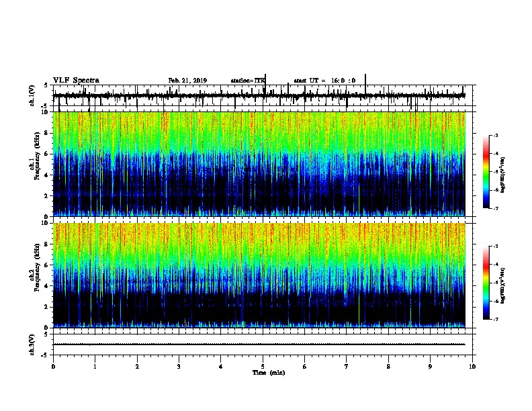This screenshot has width=532, height=411.
Task: Click the ch.1 colorbar log(PSD) unit label
Action: (503, 175)
